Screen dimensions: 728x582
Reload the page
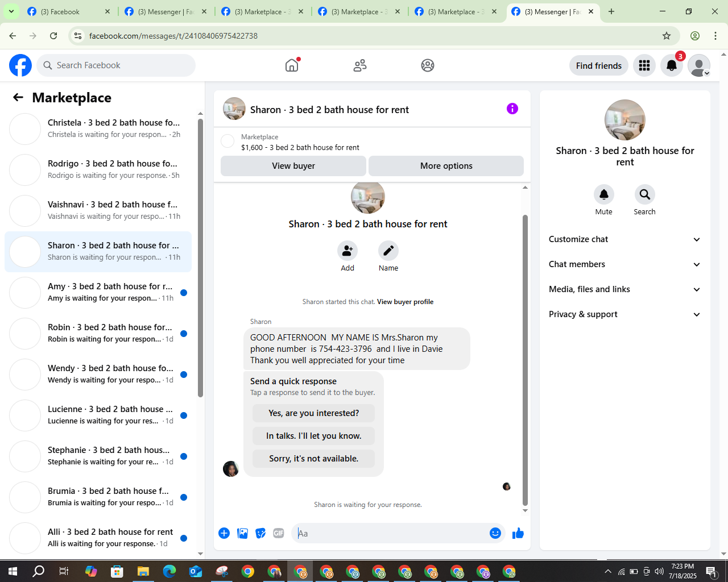point(53,36)
